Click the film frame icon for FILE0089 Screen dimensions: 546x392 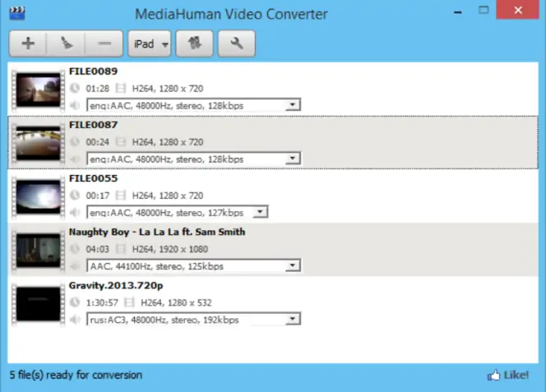121,88
